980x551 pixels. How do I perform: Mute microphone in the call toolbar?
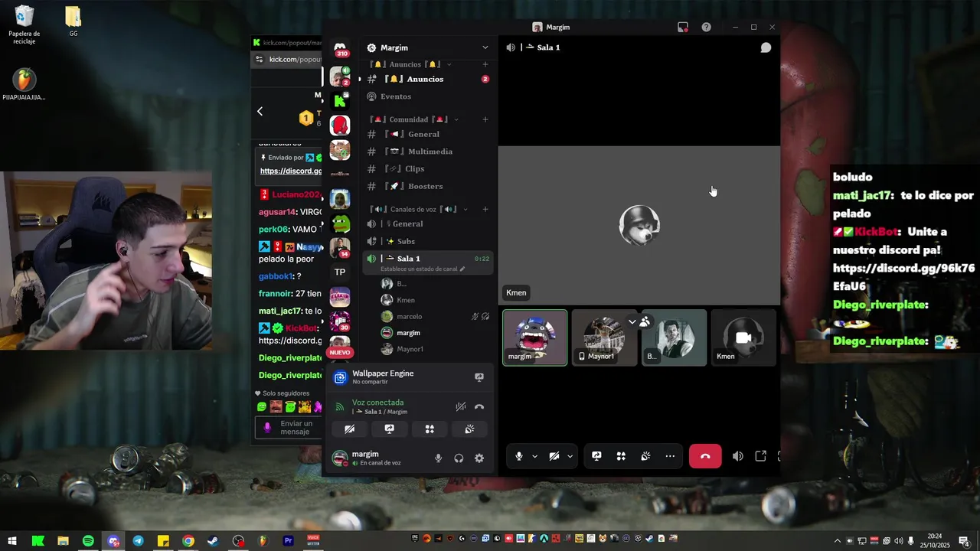click(x=519, y=456)
